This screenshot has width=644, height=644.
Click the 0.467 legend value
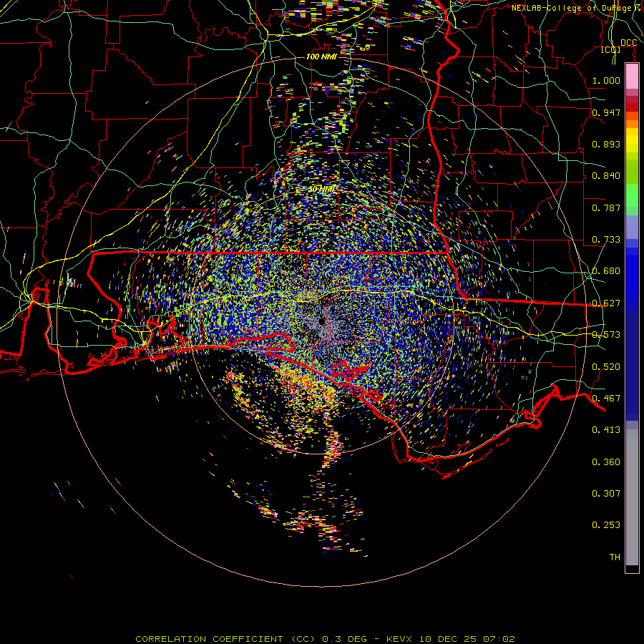tap(606, 399)
